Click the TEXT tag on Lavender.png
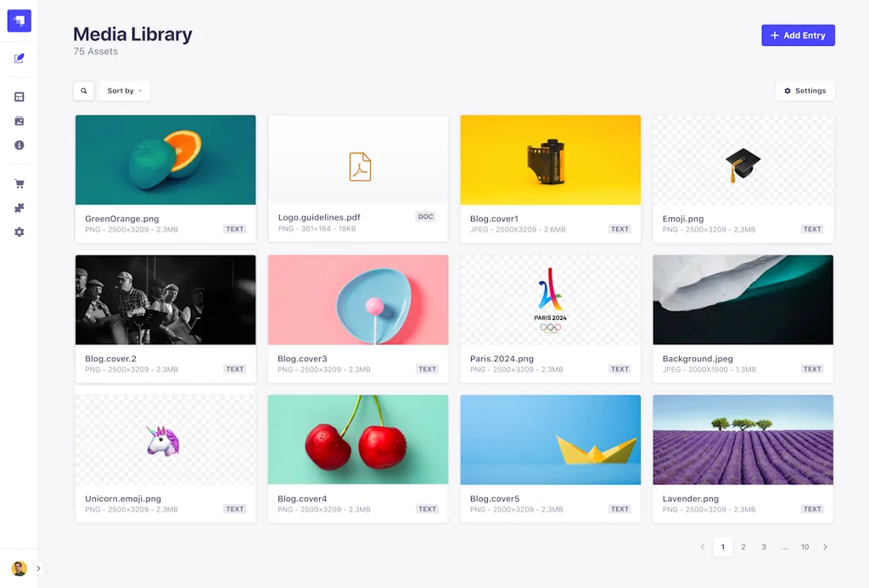The width and height of the screenshot is (869, 588). (812, 509)
